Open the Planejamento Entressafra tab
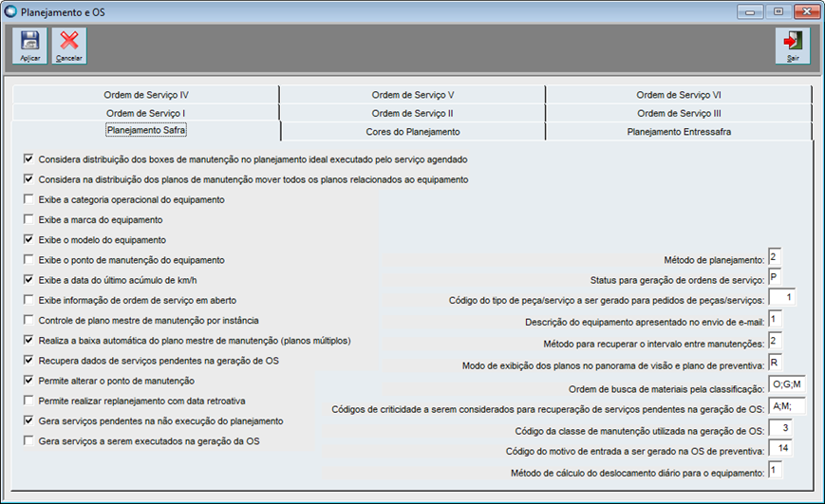Screen dimensions: 825x504 coord(679,132)
